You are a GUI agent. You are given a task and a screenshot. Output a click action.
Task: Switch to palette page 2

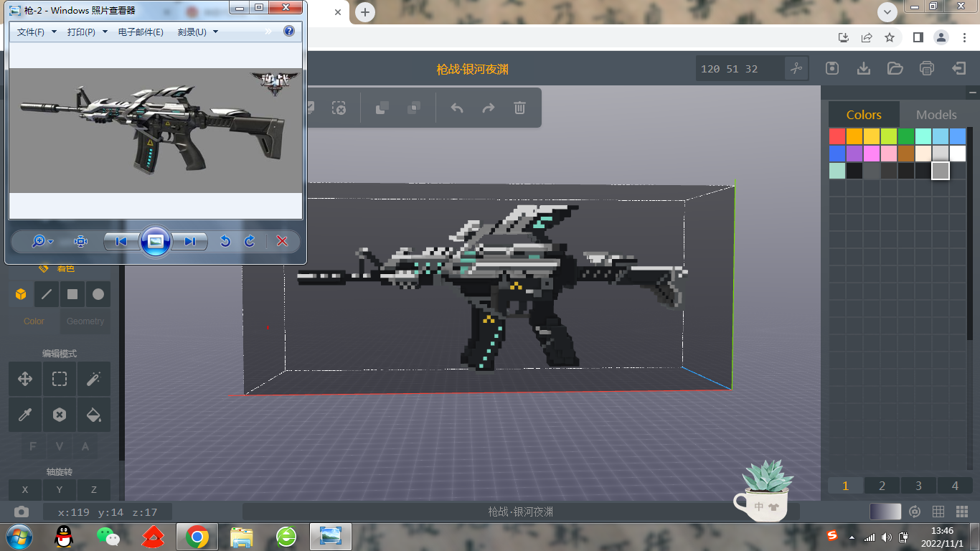coord(882,486)
